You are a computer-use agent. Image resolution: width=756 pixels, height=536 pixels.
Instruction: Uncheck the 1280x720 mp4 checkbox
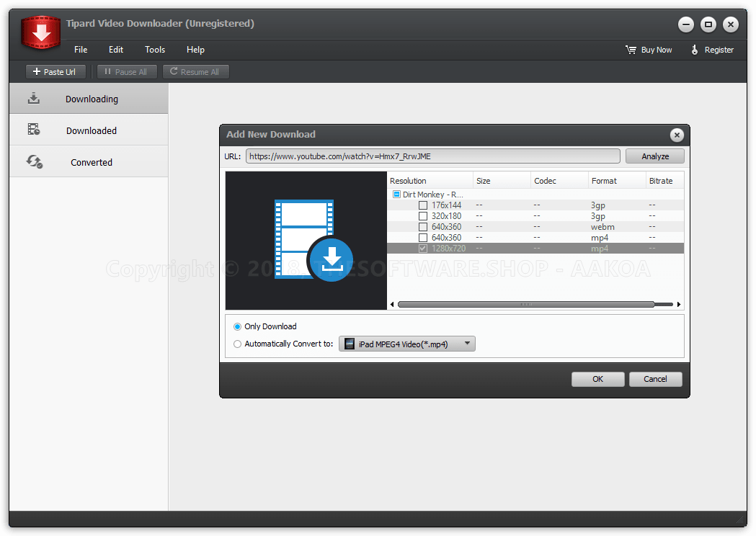click(x=423, y=248)
